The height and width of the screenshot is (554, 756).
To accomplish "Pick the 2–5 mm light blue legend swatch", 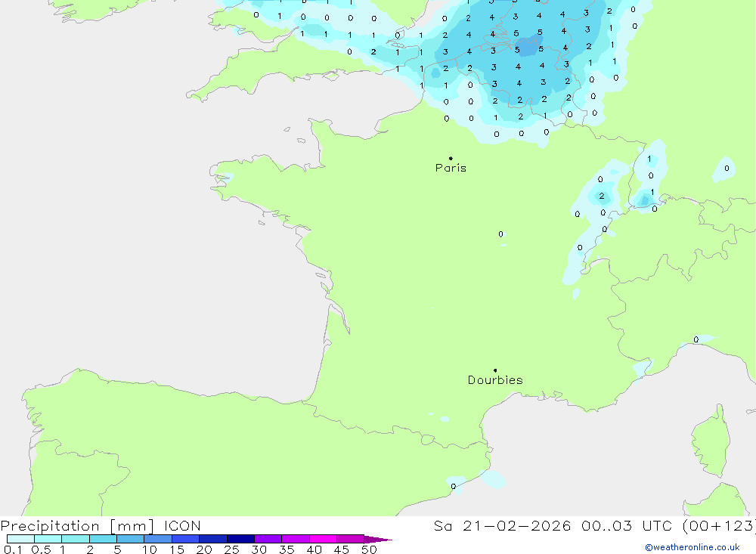I will click(103, 539).
